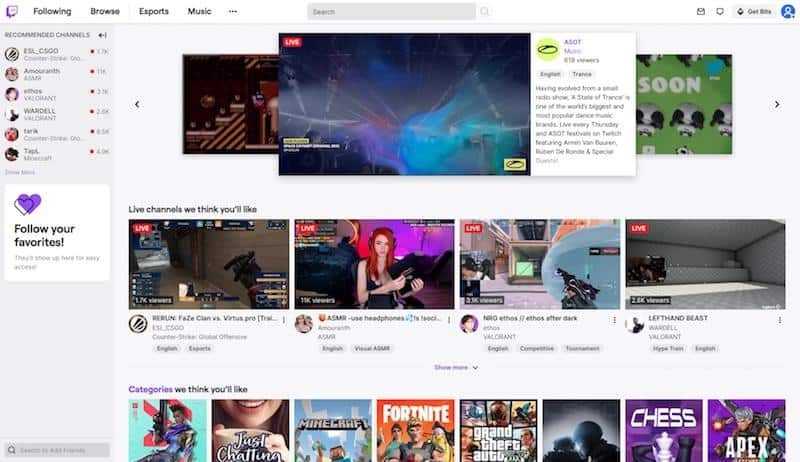Click the ASOT channel avatar
The image size is (800, 462).
[547, 50]
